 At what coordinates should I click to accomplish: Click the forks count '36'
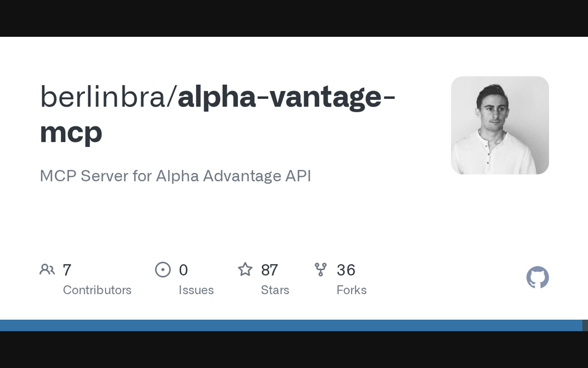(x=346, y=270)
